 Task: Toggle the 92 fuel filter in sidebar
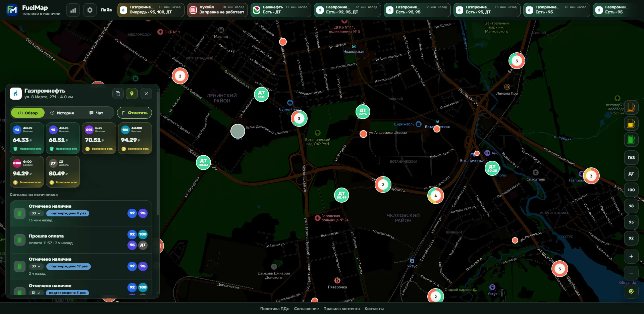click(631, 238)
